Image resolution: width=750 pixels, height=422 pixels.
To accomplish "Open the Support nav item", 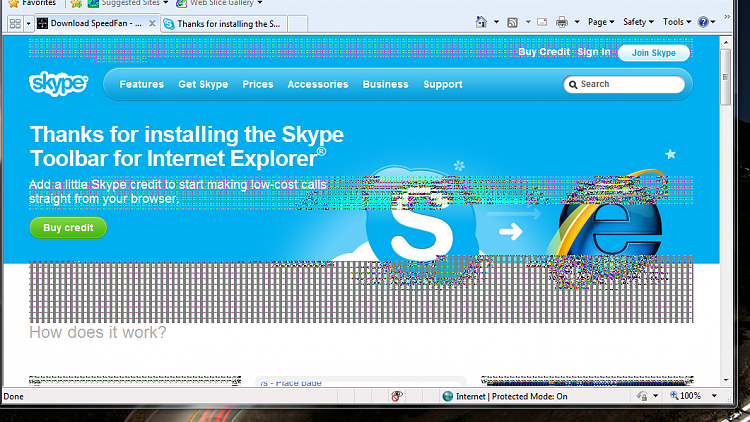I will 442,84.
